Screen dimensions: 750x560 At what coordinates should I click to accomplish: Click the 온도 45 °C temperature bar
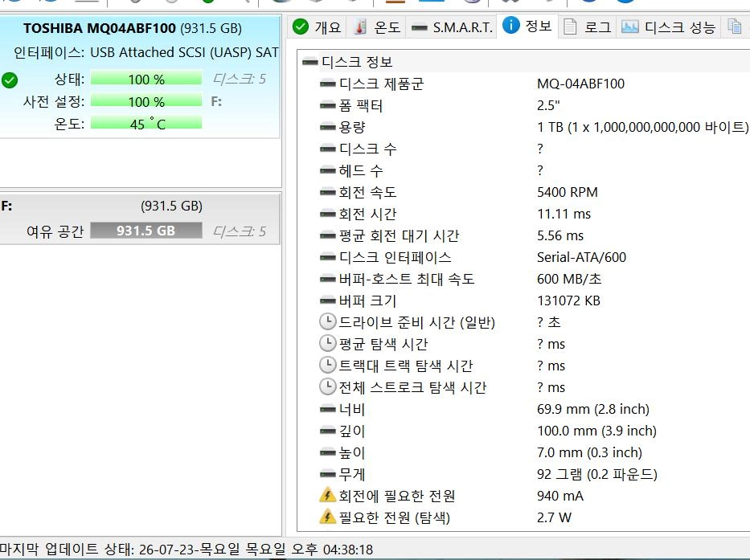[145, 124]
